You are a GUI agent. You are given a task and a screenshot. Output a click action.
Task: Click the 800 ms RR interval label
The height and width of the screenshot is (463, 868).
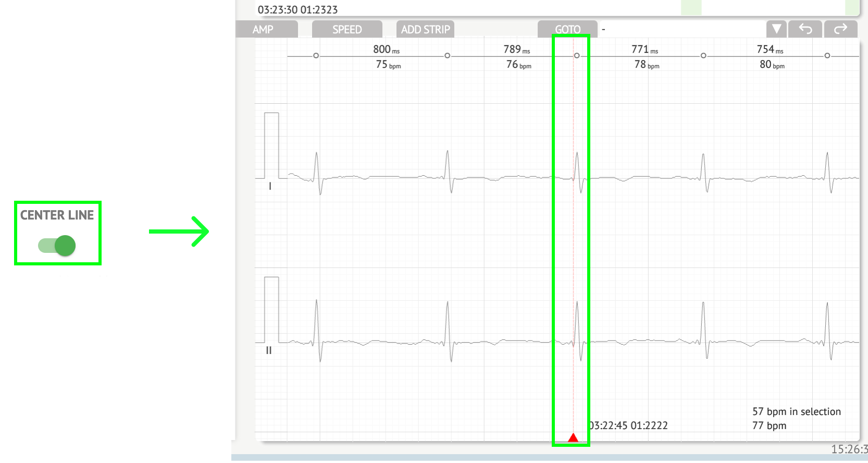[x=386, y=50]
